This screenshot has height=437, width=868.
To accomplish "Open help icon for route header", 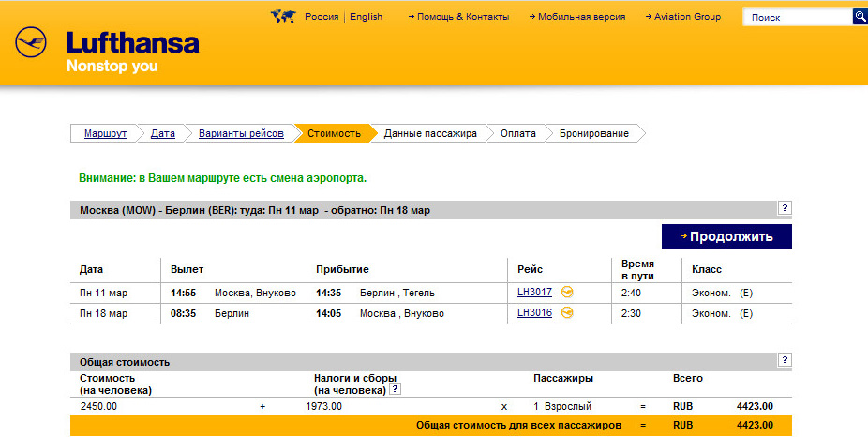I will (785, 208).
